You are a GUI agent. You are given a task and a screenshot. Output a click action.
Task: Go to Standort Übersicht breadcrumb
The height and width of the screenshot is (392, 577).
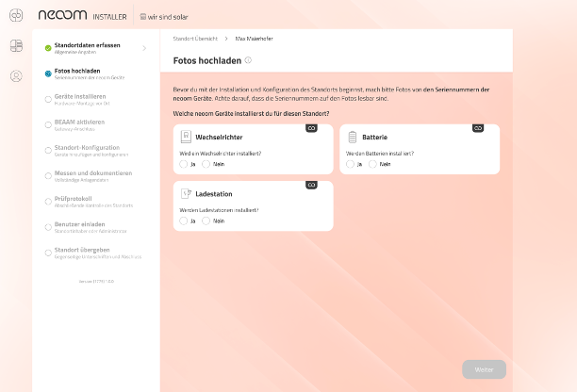(195, 39)
